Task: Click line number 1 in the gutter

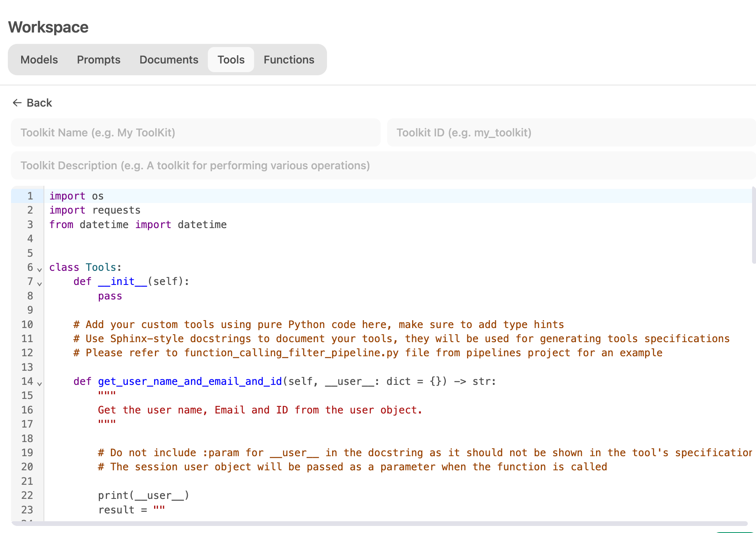Action: pos(30,196)
